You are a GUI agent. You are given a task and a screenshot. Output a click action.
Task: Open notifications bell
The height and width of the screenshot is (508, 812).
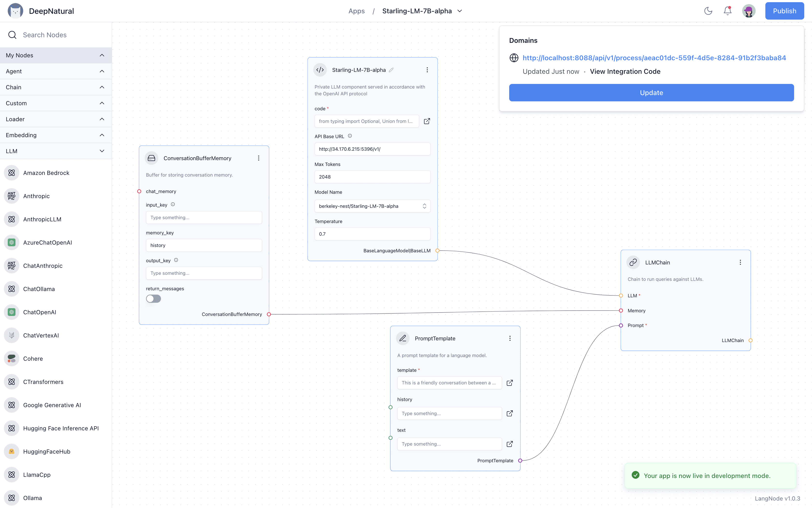point(727,11)
